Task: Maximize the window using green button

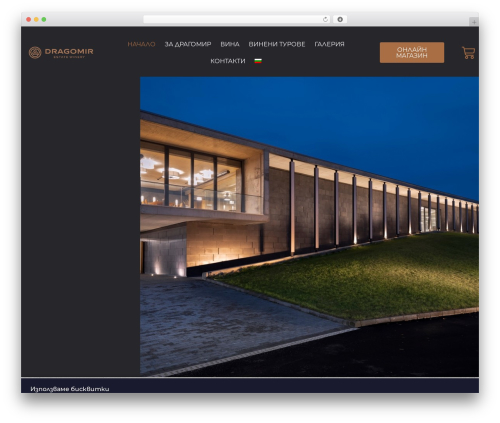Action: 44,19
